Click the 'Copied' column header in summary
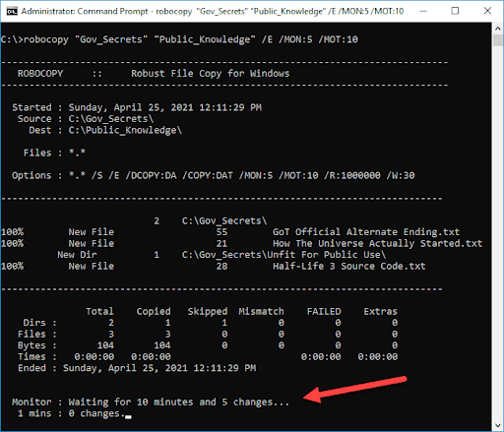Image resolution: width=504 pixels, height=432 pixels. click(x=154, y=311)
